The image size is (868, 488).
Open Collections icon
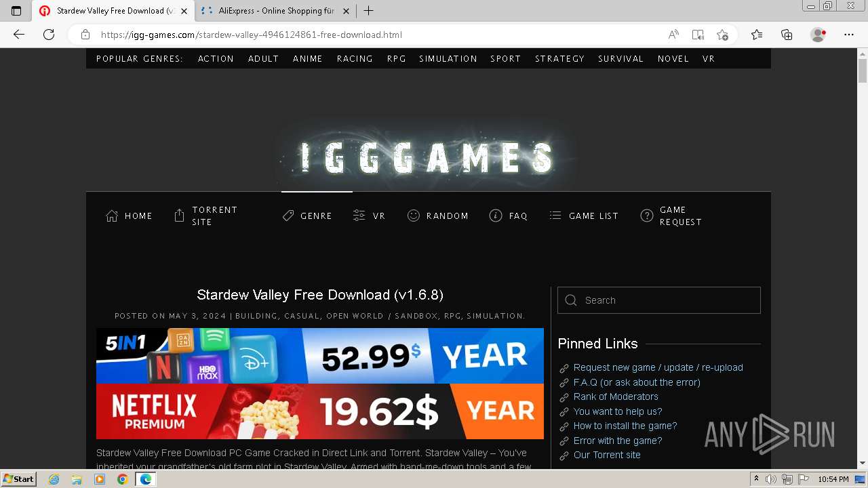[x=787, y=35]
